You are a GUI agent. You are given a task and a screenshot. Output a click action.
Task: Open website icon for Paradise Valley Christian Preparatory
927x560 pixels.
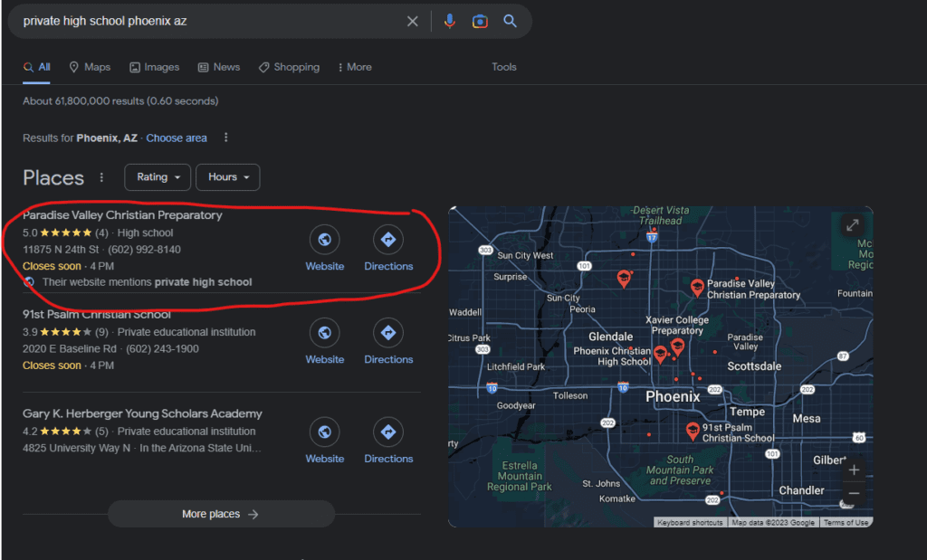[325, 239]
